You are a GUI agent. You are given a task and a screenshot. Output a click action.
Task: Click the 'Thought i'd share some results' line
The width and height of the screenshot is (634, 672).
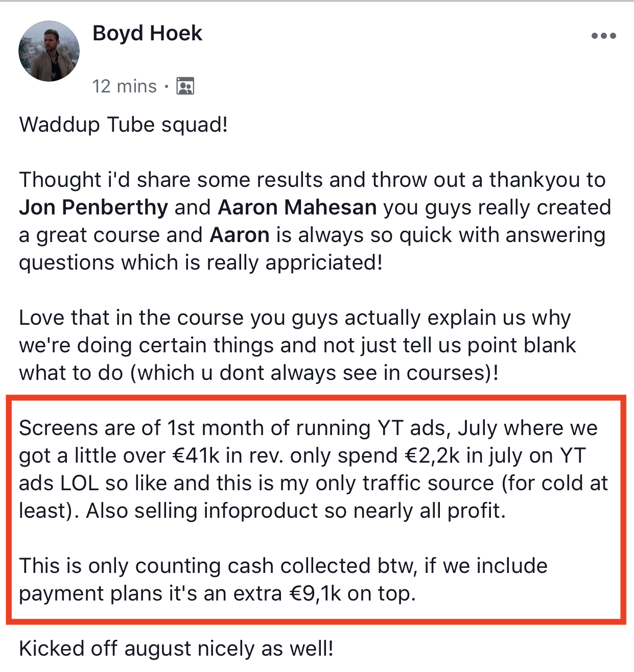click(312, 180)
